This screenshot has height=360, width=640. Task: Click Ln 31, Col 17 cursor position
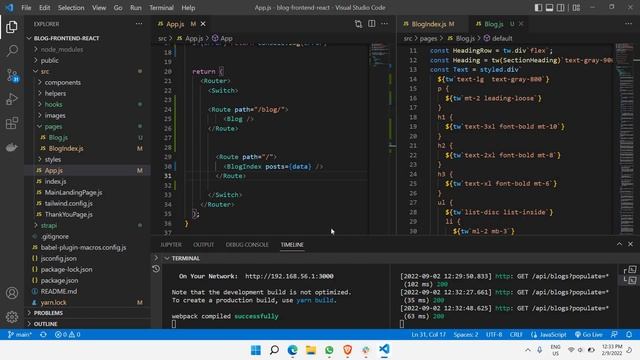coord(429,334)
